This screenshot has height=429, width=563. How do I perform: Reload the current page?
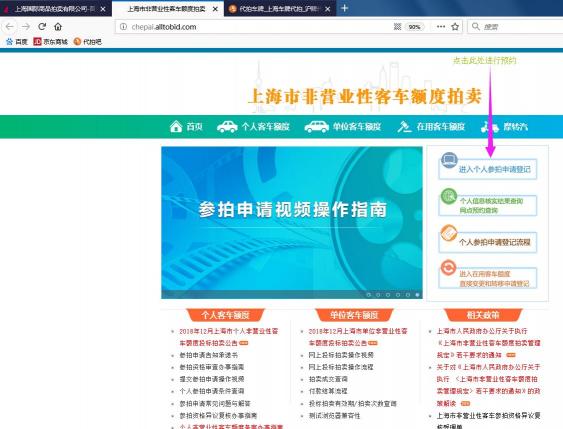(42, 27)
